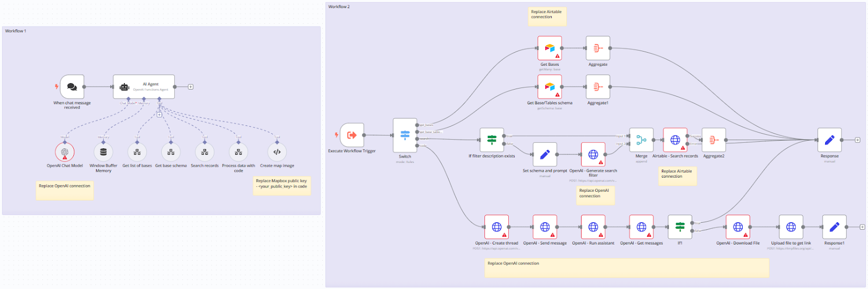The height and width of the screenshot is (289, 868).
Task: Select the If filter description exists node
Action: coord(492,140)
